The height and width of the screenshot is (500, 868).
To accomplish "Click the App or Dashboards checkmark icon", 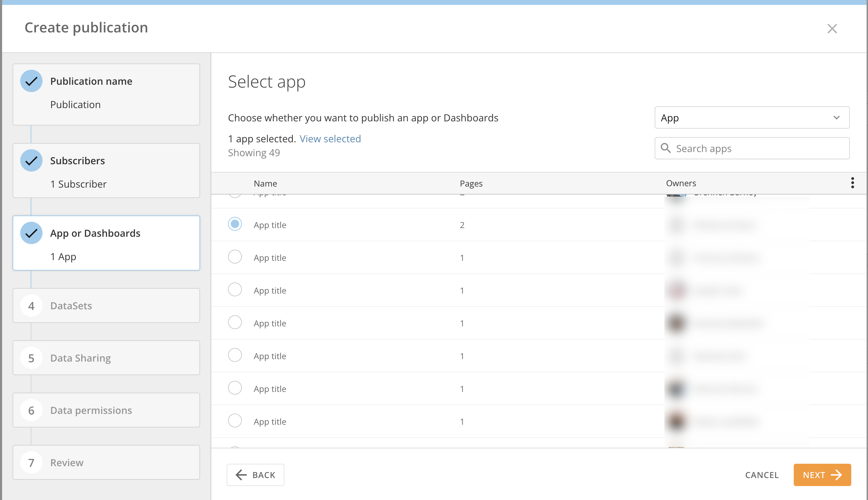I will point(31,233).
